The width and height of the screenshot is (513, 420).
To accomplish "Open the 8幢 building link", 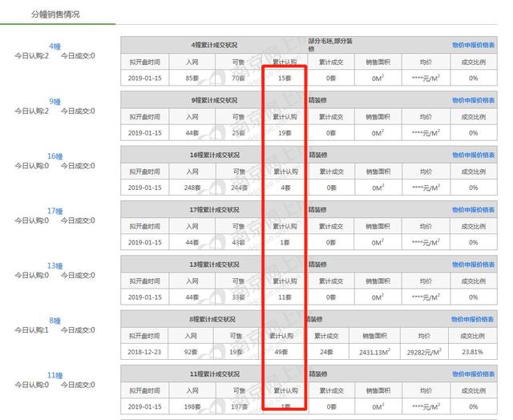I will coord(55,321).
